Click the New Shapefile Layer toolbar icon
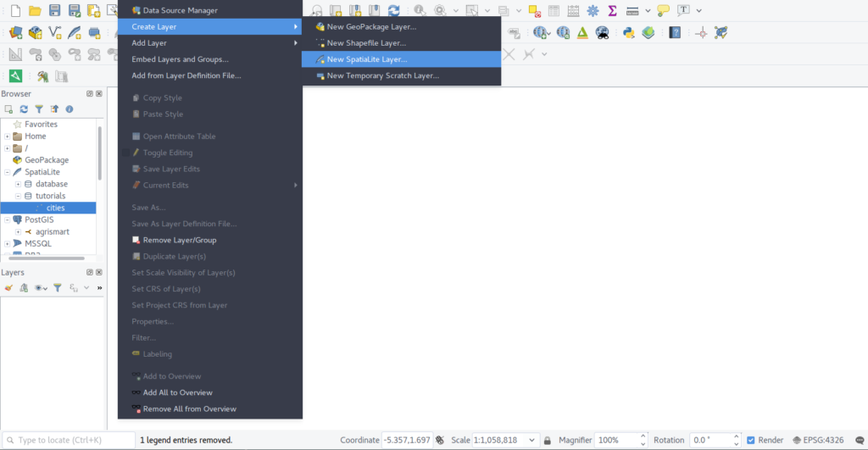 pyautogui.click(x=55, y=33)
